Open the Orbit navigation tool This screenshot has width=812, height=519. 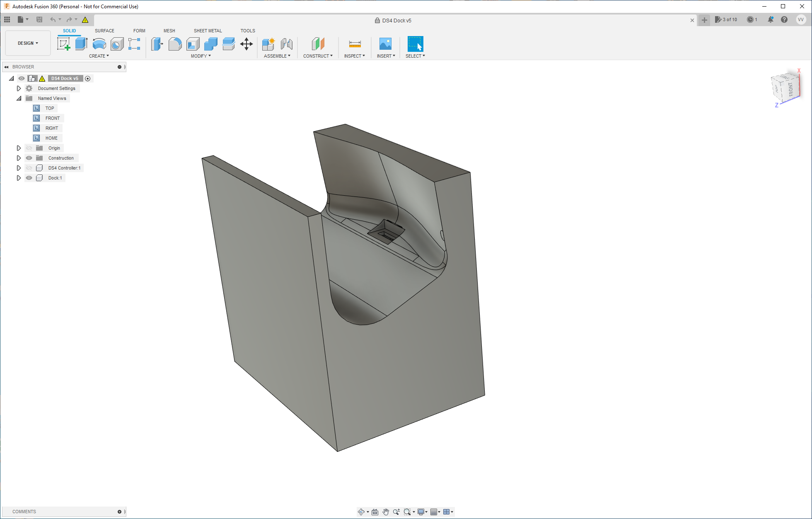coord(361,512)
